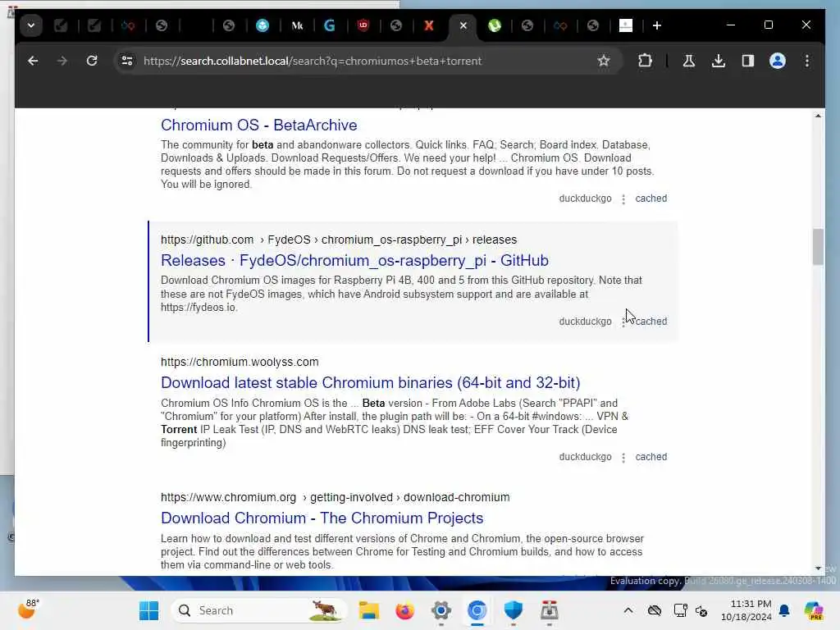Click the muted volume tray icon
The height and width of the screenshot is (630, 840).
point(701,610)
